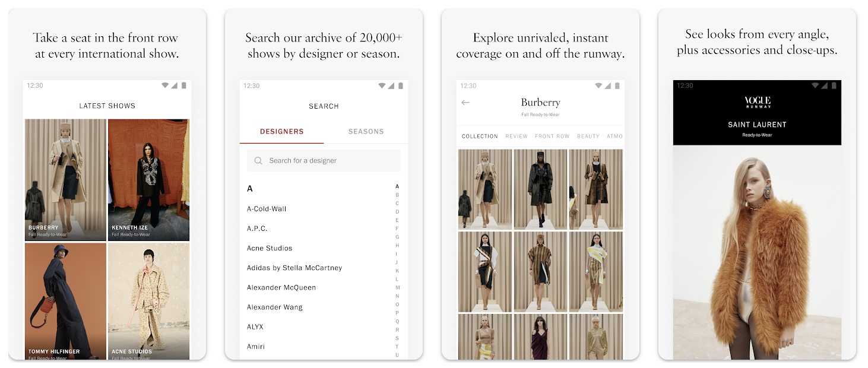
Task: Tap the Search for a designer field
Action: tap(324, 160)
